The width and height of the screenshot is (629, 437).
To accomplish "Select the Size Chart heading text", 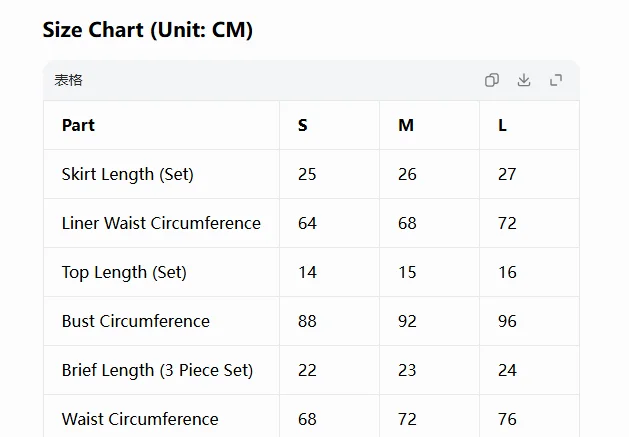I will coord(148,30).
